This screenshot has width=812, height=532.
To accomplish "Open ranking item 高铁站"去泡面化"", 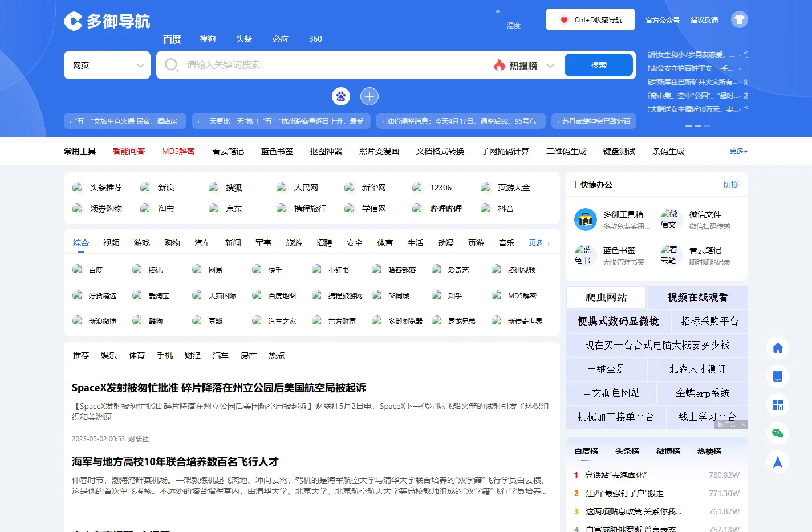I will tap(616, 475).
